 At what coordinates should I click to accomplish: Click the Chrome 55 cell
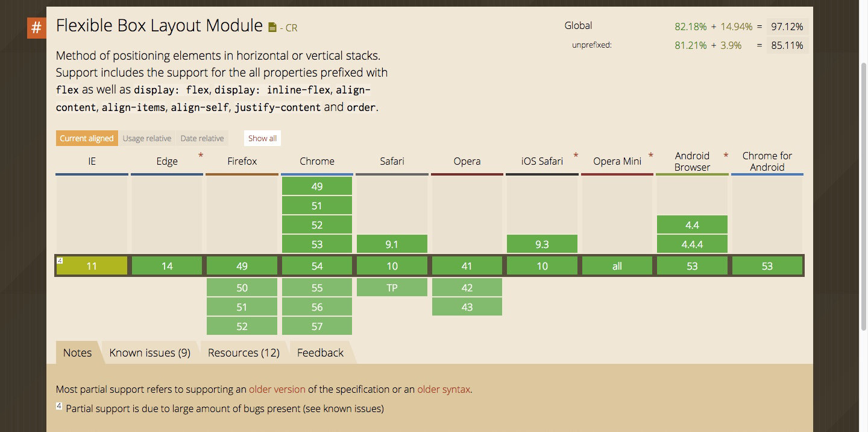click(317, 288)
